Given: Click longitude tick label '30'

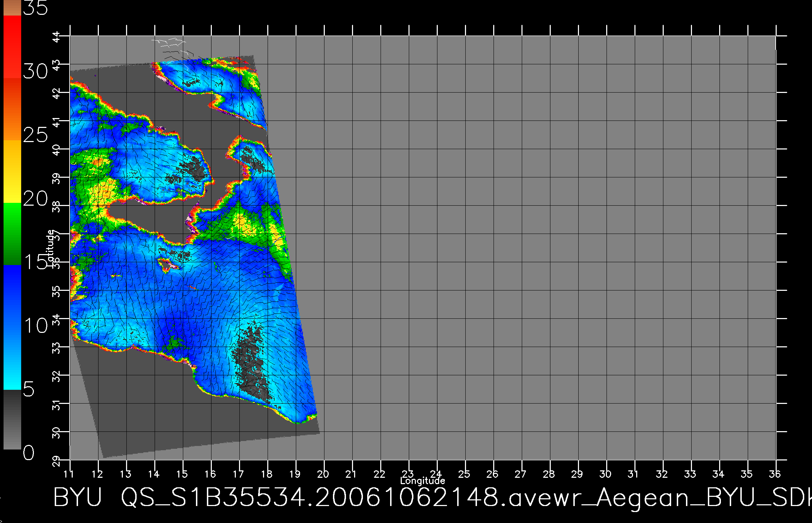Looking at the screenshot, I should (x=605, y=474).
